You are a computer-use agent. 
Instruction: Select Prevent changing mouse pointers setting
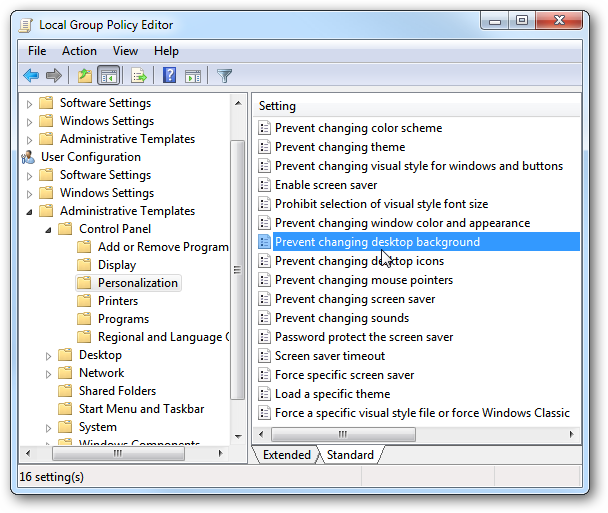click(x=364, y=280)
